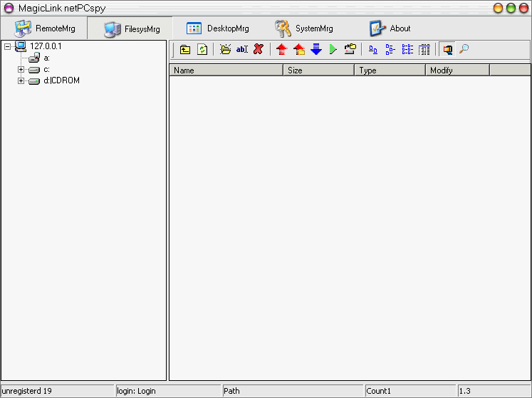Click the rename (abI) toolbar icon
Image resolution: width=532 pixels, height=398 pixels.
pyautogui.click(x=242, y=50)
